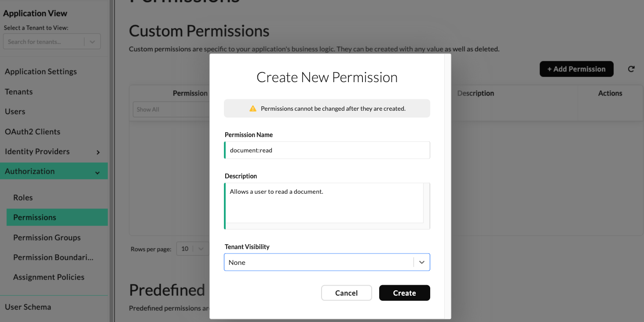Click the Create button
The width and height of the screenshot is (644, 322).
tap(404, 293)
